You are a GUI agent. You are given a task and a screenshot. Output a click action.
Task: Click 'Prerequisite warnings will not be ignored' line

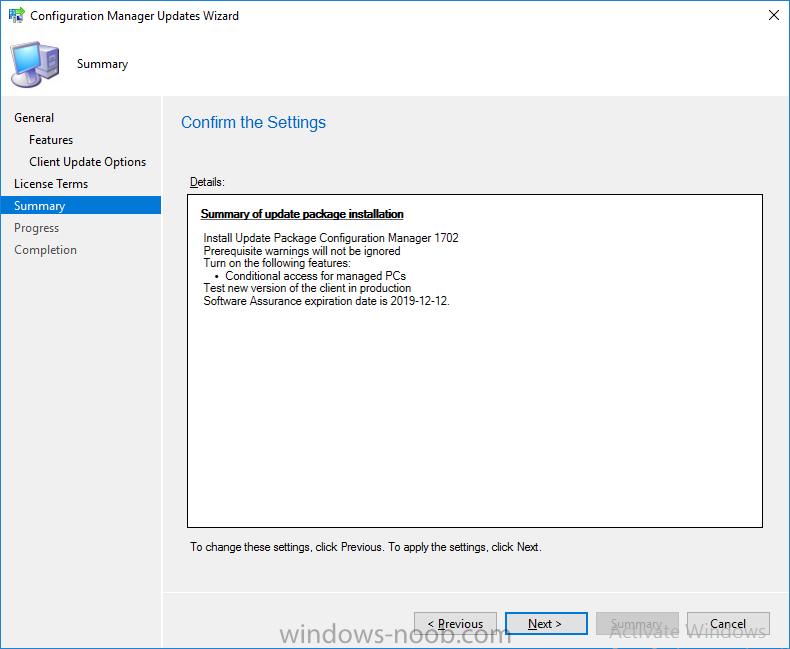point(302,251)
